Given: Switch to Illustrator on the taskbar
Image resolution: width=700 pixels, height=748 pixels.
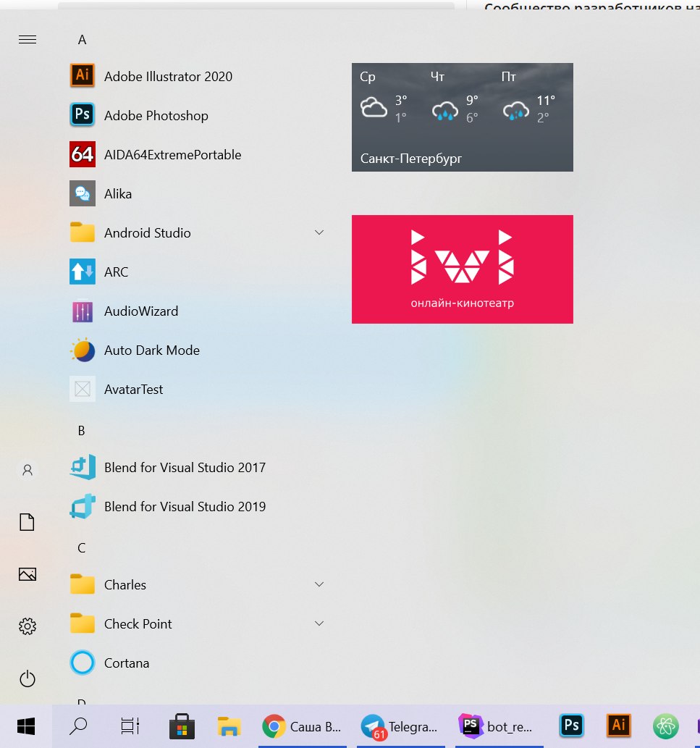Looking at the screenshot, I should click(618, 726).
